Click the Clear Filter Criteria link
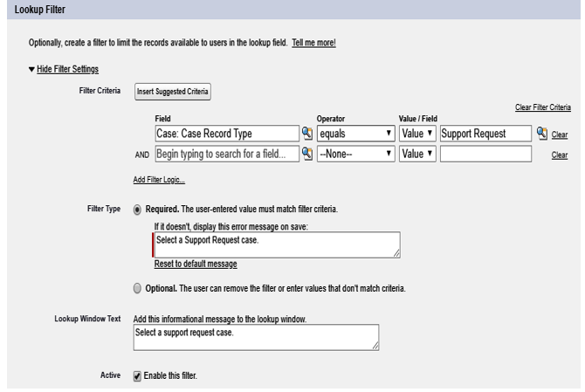 click(543, 107)
